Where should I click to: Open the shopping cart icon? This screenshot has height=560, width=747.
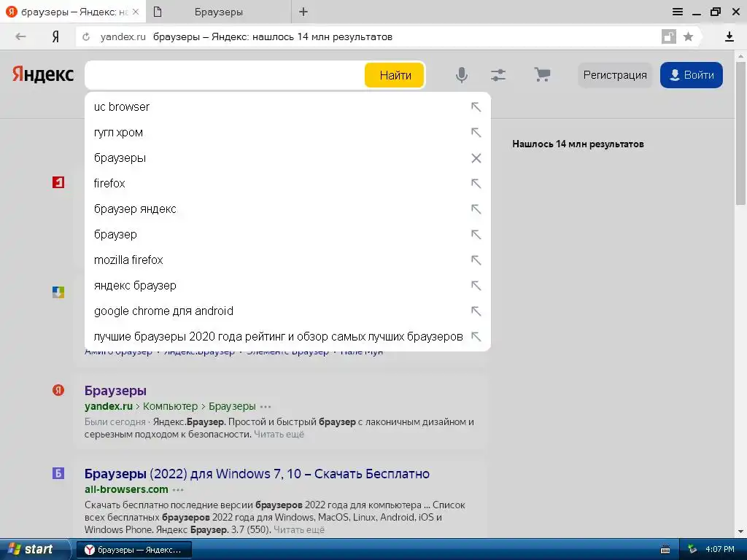point(542,75)
